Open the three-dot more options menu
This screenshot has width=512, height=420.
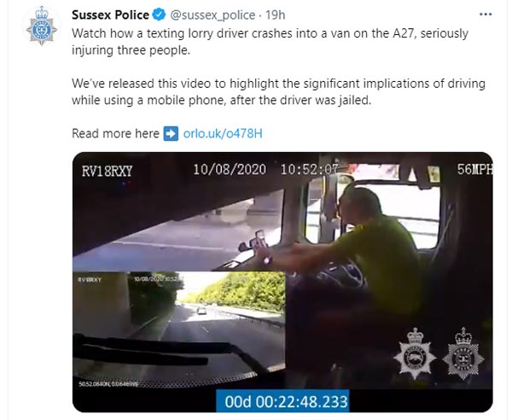486,15
